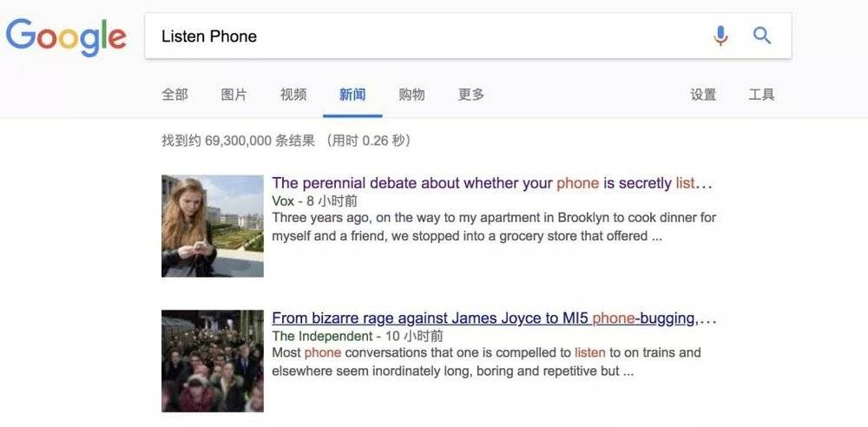This screenshot has height=427, width=868.
Task: Open 'From bizarre rage against James Joyce' link
Action: tap(494, 319)
